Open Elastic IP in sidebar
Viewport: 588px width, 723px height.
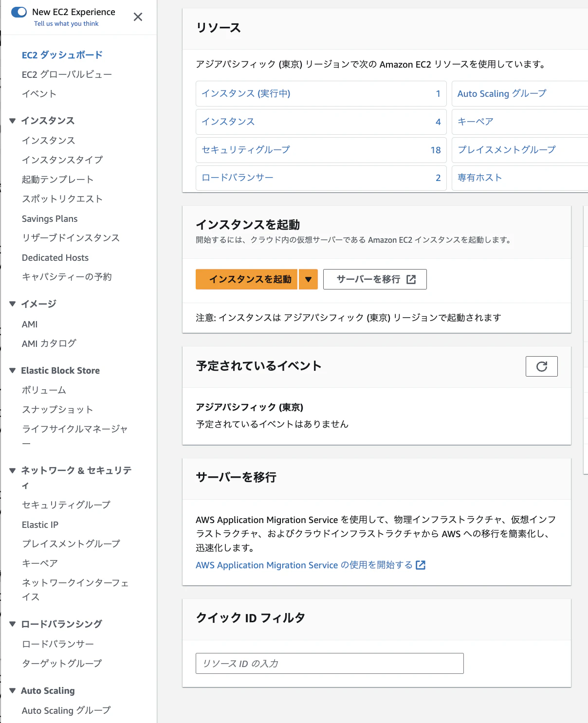40,525
